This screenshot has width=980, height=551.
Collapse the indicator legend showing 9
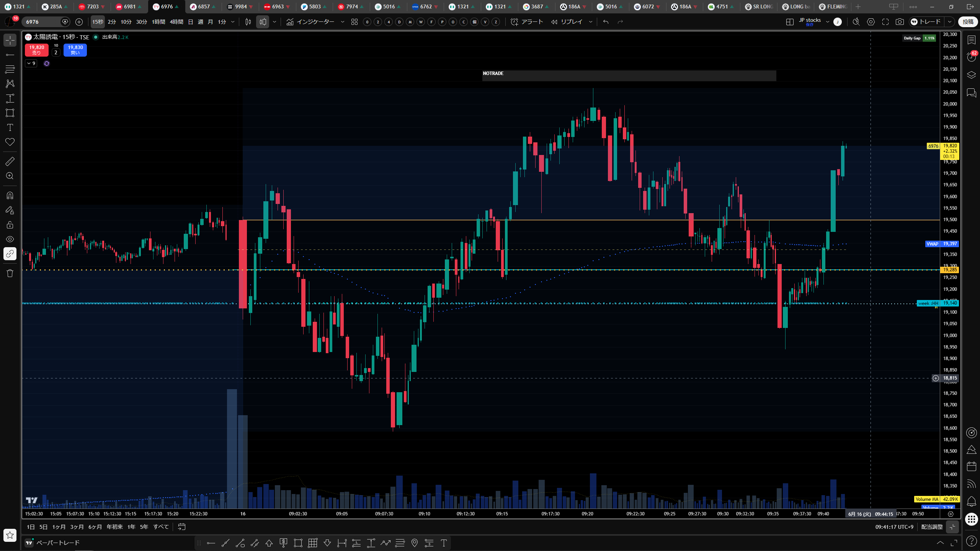point(31,64)
